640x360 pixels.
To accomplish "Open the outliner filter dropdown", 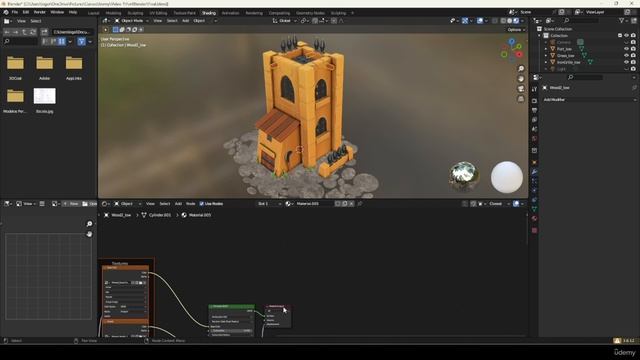I will tap(623, 20).
